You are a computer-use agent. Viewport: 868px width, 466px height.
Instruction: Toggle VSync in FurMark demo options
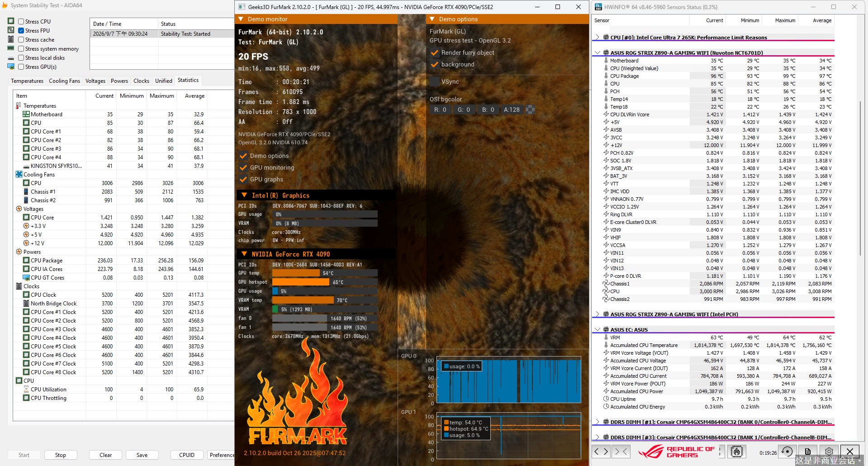coord(435,81)
